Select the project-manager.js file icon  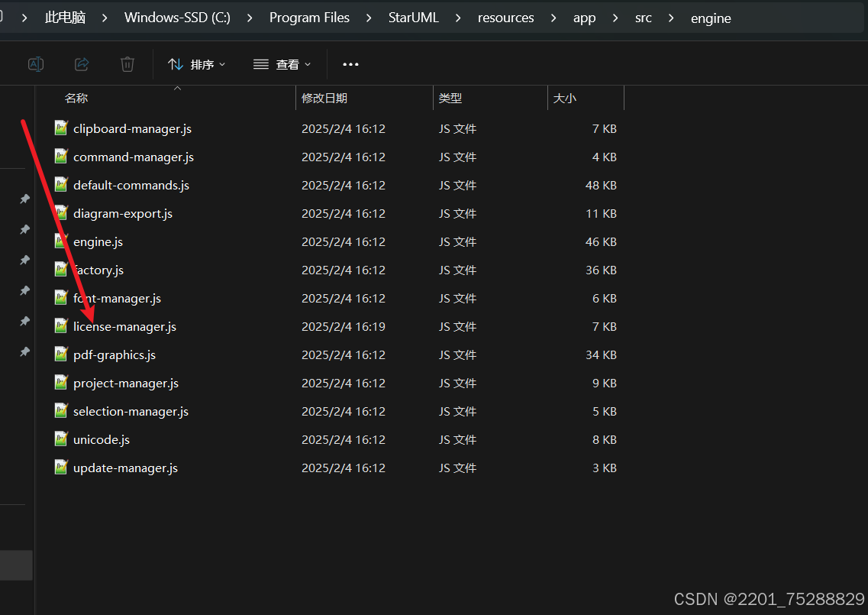[x=61, y=382]
